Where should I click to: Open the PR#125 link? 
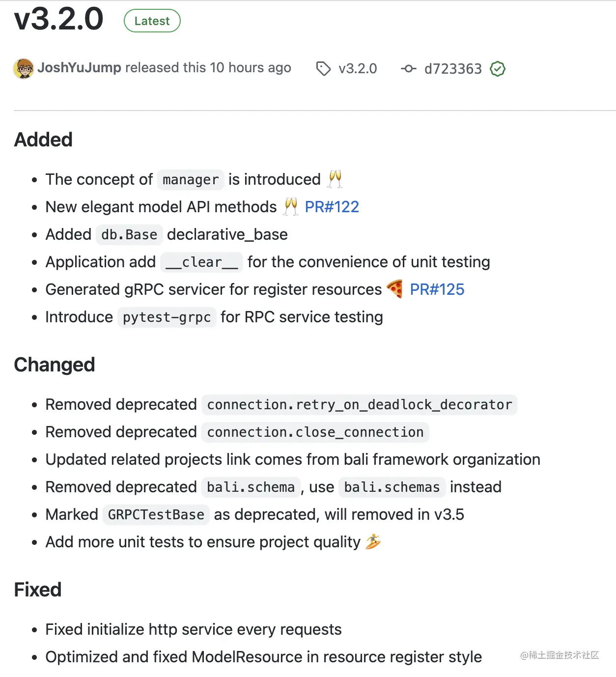(x=437, y=289)
